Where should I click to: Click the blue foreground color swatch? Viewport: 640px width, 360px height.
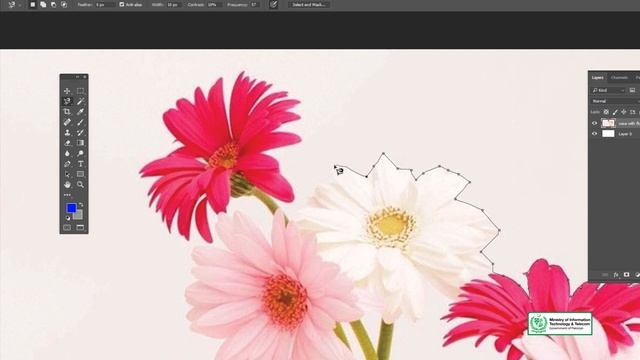(71, 208)
